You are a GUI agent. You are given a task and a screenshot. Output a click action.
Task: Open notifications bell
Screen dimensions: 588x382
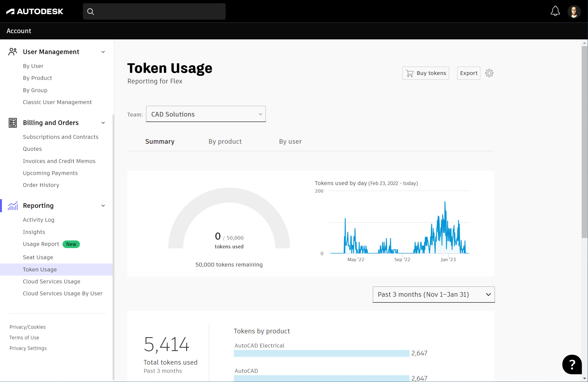pos(555,11)
